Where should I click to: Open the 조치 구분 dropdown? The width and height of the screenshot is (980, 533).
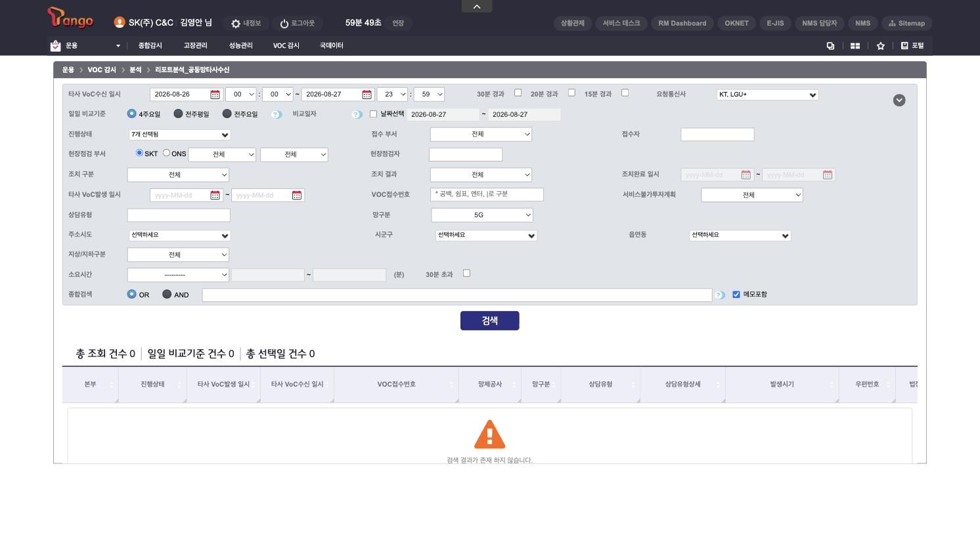pyautogui.click(x=178, y=175)
